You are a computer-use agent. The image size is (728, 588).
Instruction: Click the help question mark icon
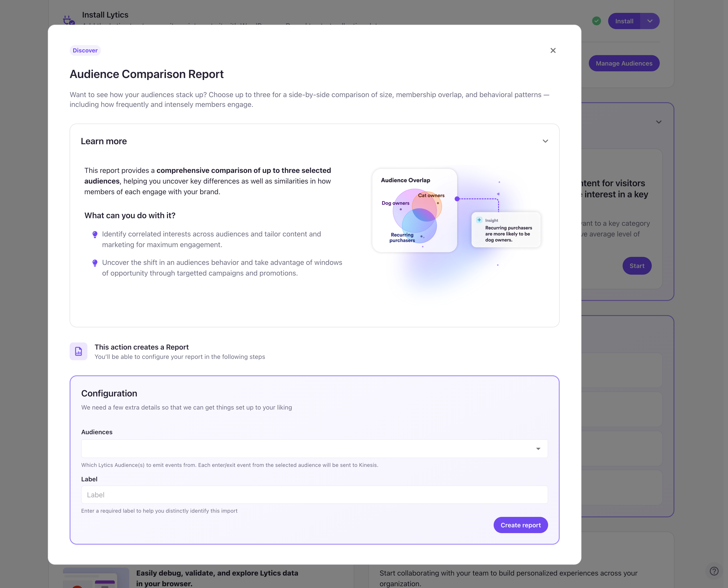714,571
